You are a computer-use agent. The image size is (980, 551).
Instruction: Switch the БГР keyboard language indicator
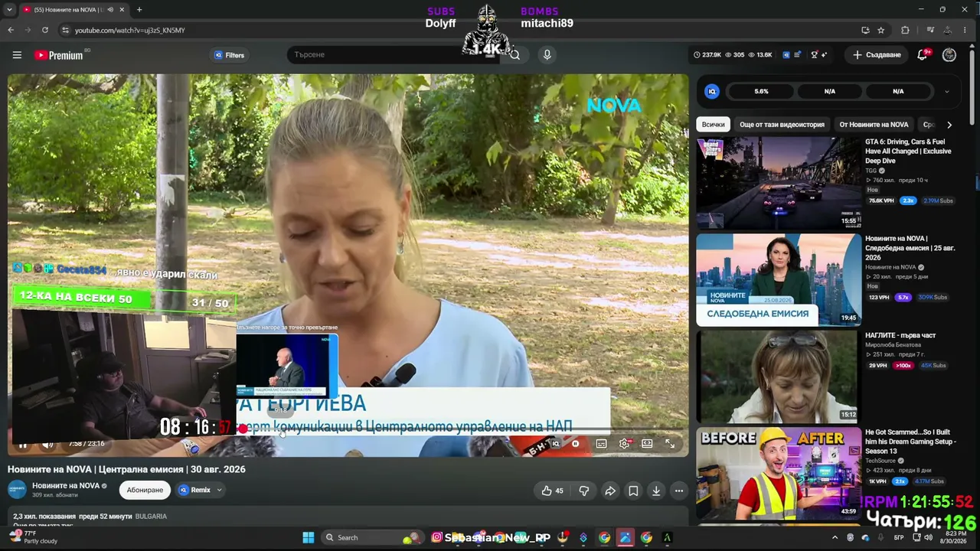coord(899,537)
